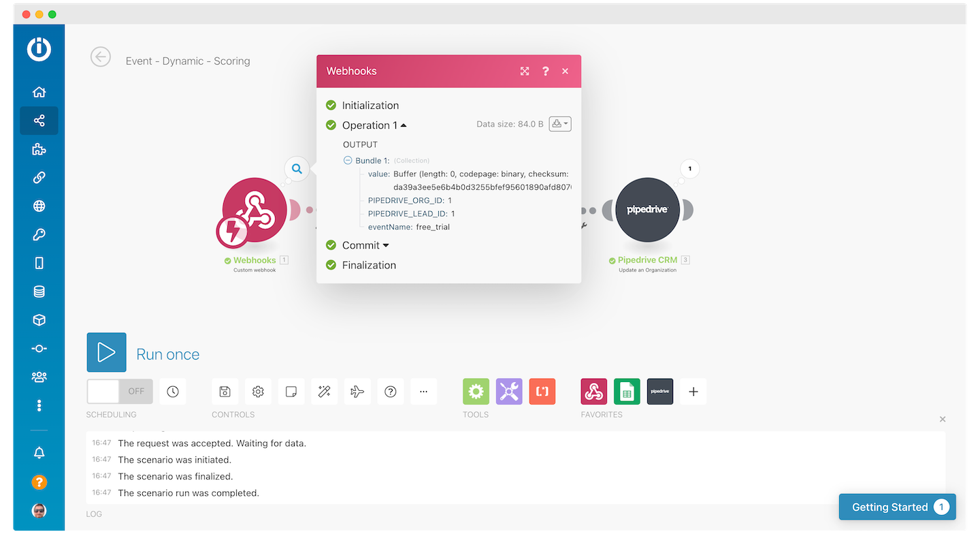Open Webhooks panel help question mark
Image resolution: width=980 pixels, height=534 pixels.
[545, 71]
